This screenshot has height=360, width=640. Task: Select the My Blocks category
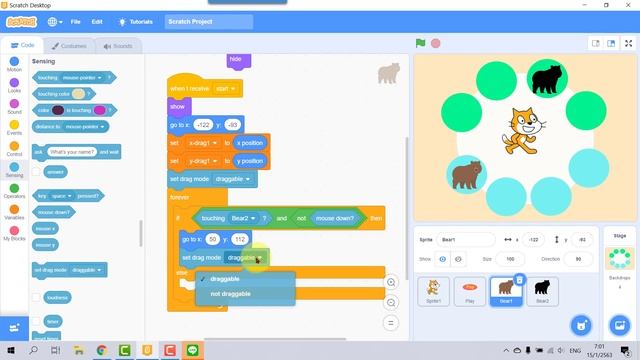coord(14,233)
